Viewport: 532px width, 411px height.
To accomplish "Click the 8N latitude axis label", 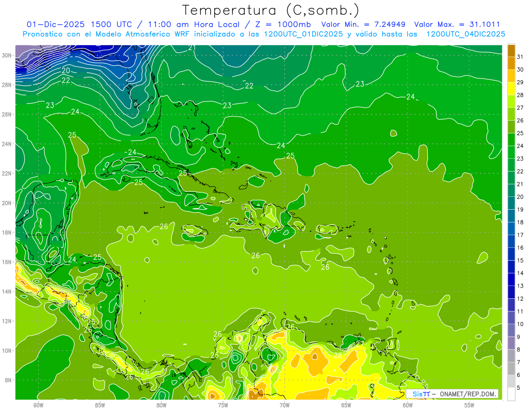I will (x=9, y=380).
